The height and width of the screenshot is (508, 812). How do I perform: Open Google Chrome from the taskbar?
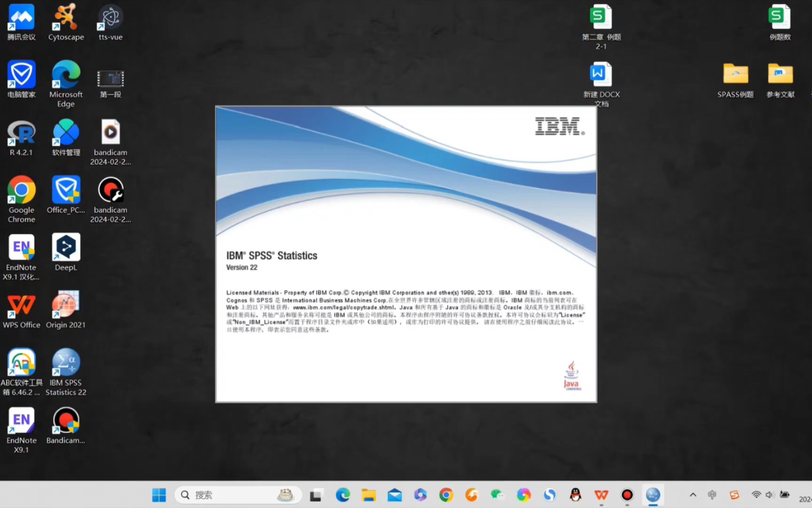pos(446,495)
